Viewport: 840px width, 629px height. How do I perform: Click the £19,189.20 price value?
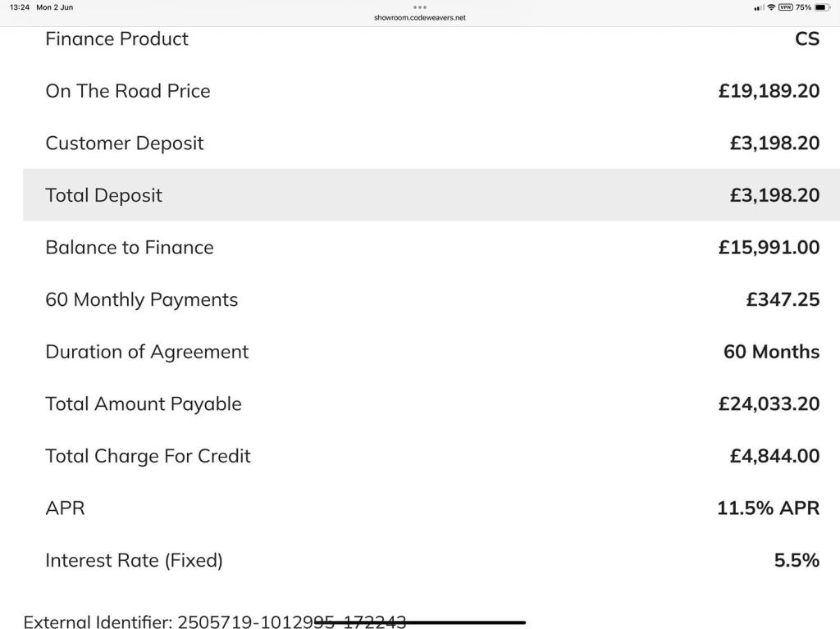pyautogui.click(x=769, y=91)
